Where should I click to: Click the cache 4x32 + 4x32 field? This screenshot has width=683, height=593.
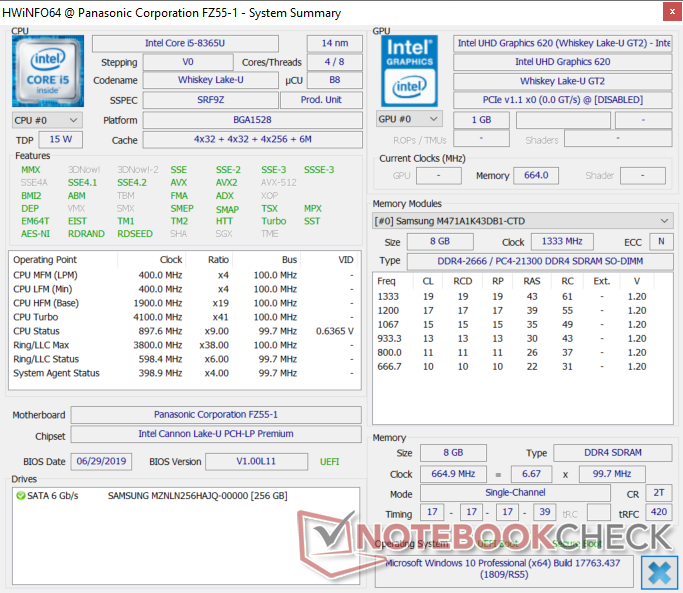(x=253, y=139)
